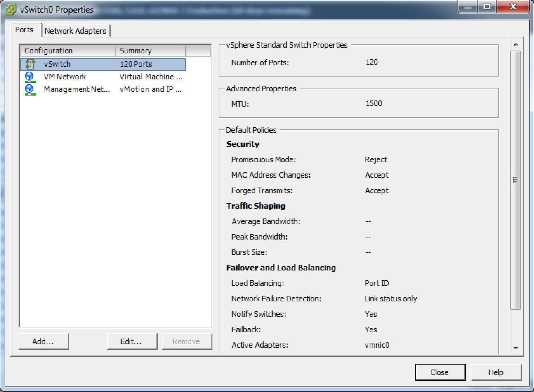The image size is (534, 392).
Task: Click the VM Network port group globe icon
Action: (30, 77)
